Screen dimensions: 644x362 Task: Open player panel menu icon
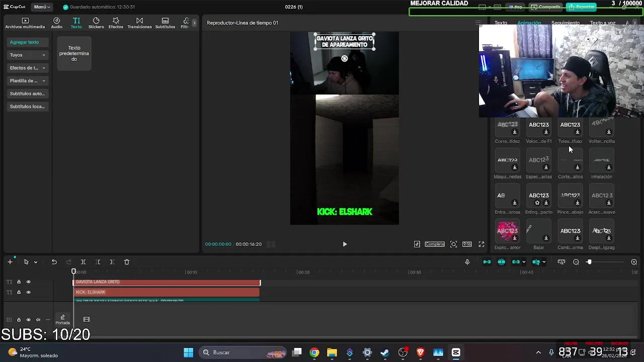click(x=478, y=23)
